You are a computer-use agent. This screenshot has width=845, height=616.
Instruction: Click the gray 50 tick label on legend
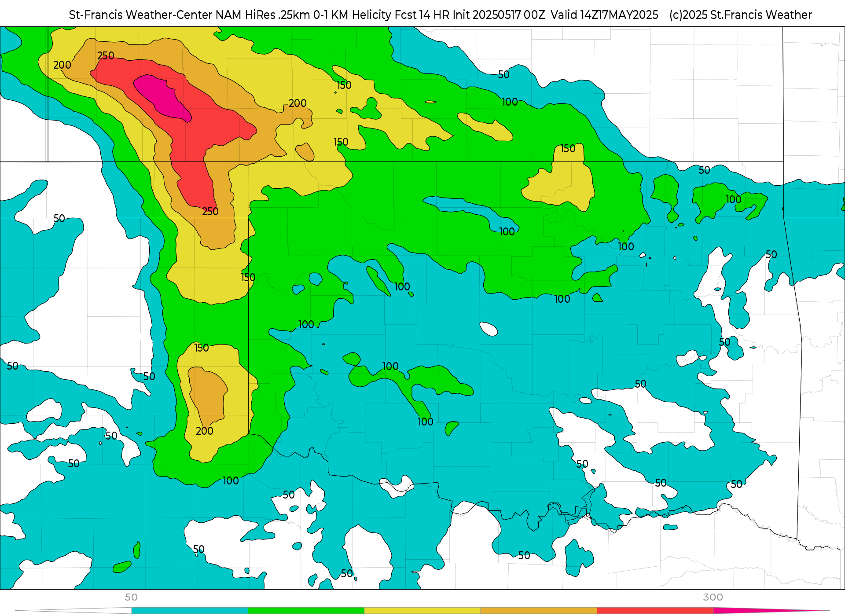point(131,597)
